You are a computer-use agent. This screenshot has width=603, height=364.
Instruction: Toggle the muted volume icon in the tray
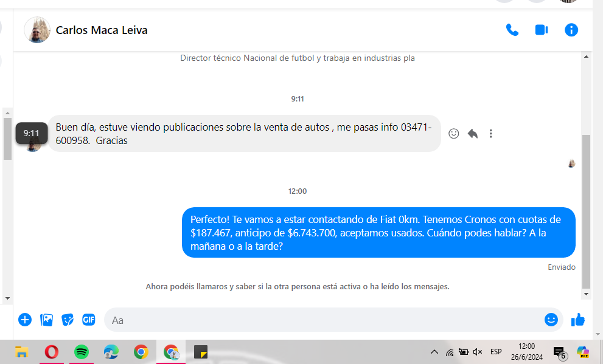click(x=478, y=352)
